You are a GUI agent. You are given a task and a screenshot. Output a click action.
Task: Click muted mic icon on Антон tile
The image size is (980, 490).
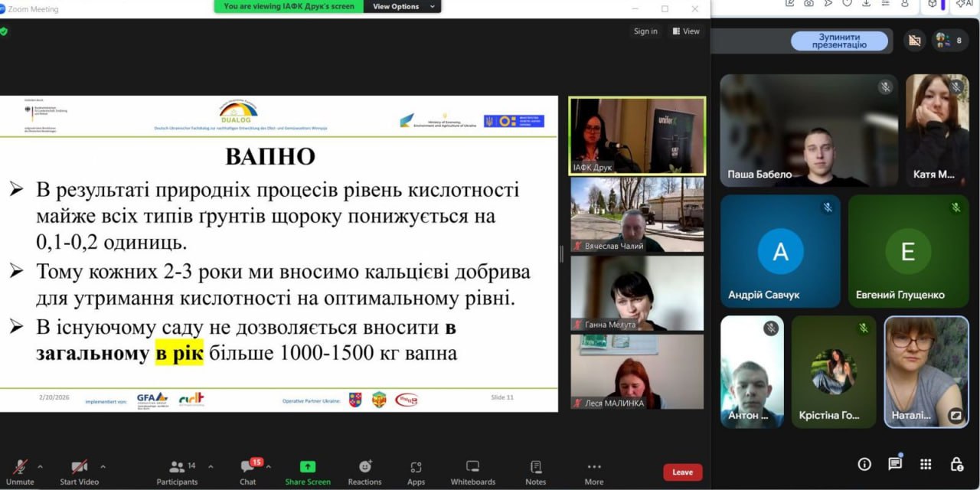(771, 328)
